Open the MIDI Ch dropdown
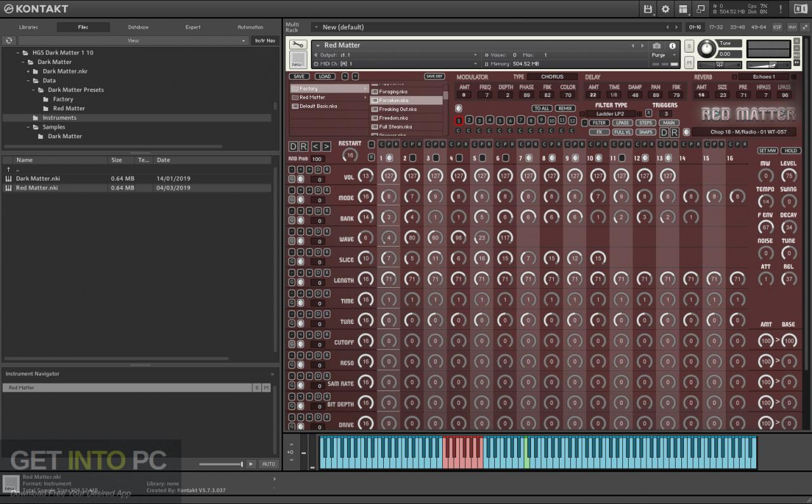The height and width of the screenshot is (504, 812). (x=396, y=64)
